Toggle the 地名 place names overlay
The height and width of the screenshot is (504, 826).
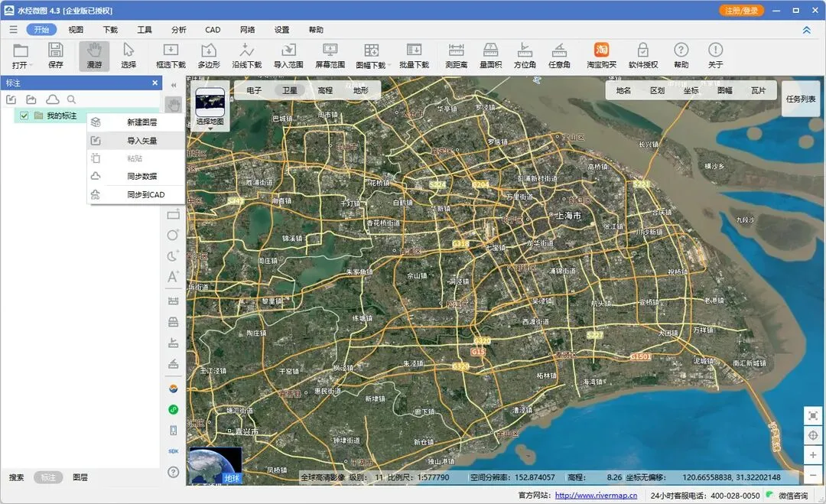click(x=623, y=90)
